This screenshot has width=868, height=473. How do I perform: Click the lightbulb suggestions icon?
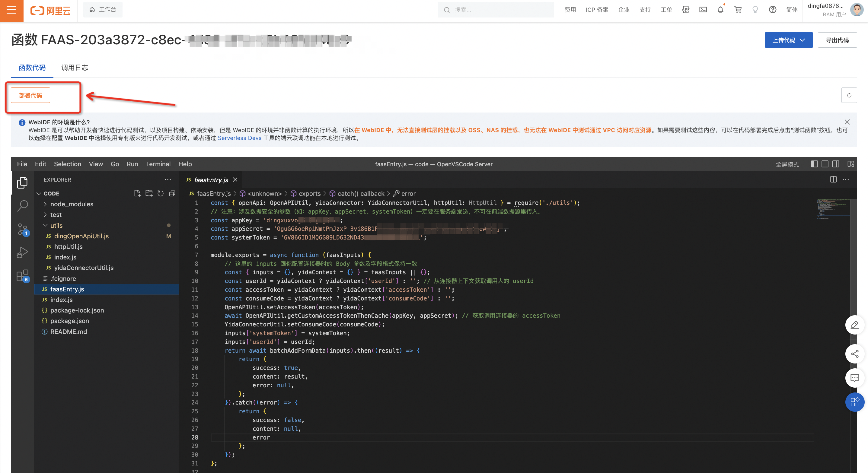click(x=755, y=10)
